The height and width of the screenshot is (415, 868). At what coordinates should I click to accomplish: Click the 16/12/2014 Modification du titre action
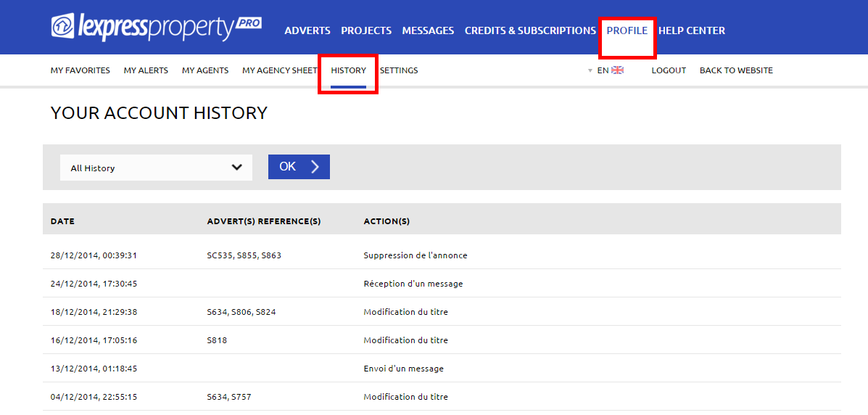point(406,340)
